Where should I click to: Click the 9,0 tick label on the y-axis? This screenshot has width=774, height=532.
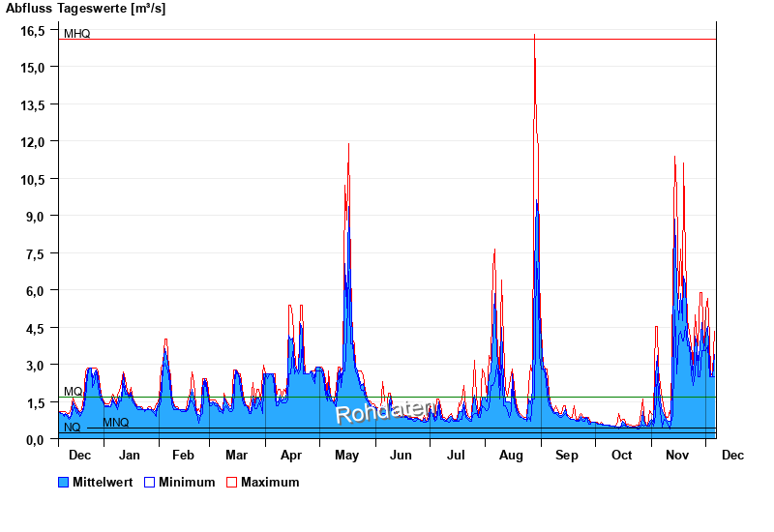click(x=36, y=216)
